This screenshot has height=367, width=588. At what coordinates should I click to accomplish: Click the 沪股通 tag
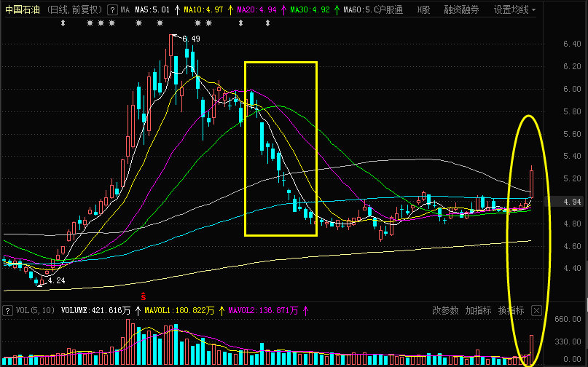click(390, 9)
